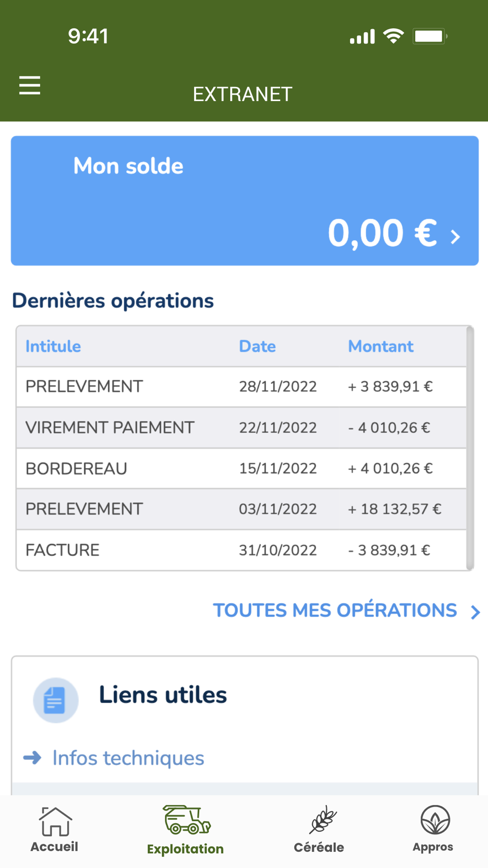Tap the Appros leaf icon
This screenshot has height=868, width=488.
[435, 820]
